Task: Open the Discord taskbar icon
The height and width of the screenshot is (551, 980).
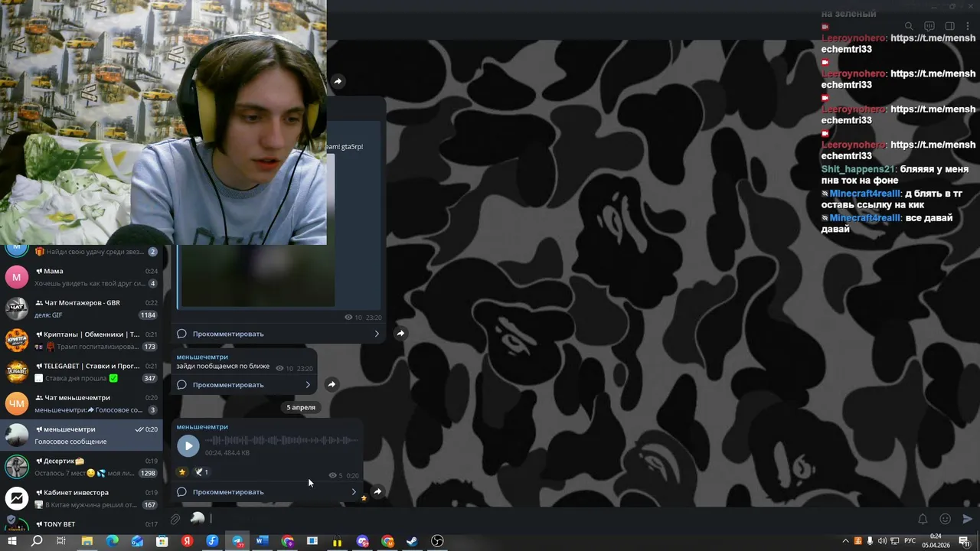Action: click(x=362, y=541)
